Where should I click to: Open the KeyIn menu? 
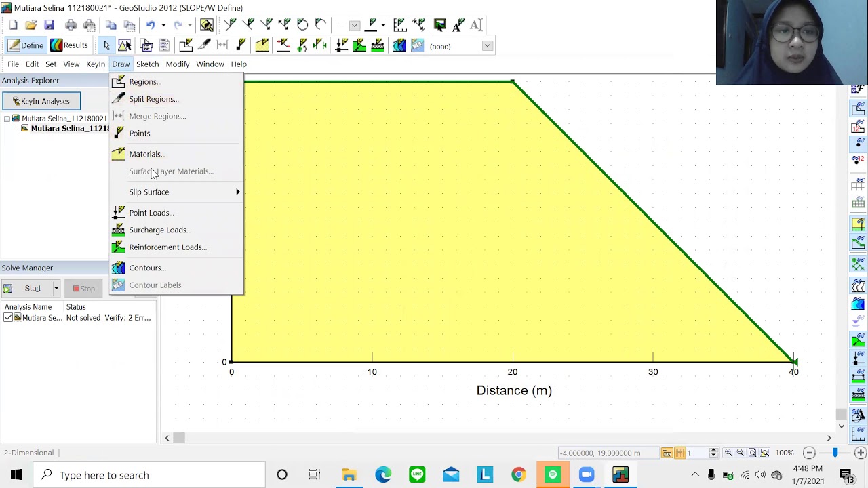[x=96, y=64]
